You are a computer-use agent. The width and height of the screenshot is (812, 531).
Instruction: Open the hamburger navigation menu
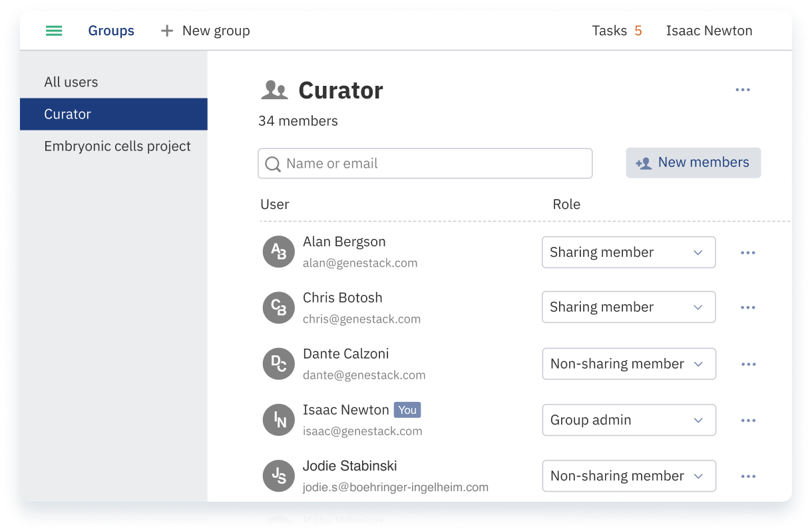(x=54, y=31)
